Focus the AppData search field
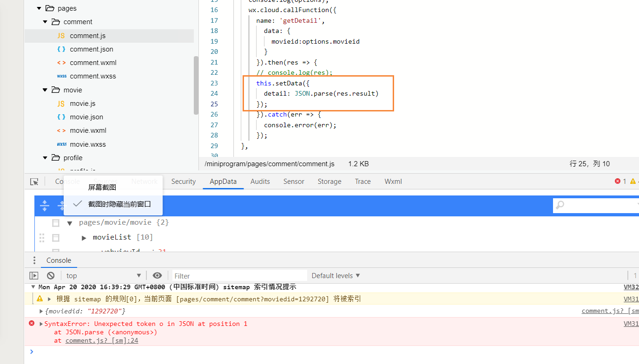Screen dimensions: 639x364 pos(596,205)
